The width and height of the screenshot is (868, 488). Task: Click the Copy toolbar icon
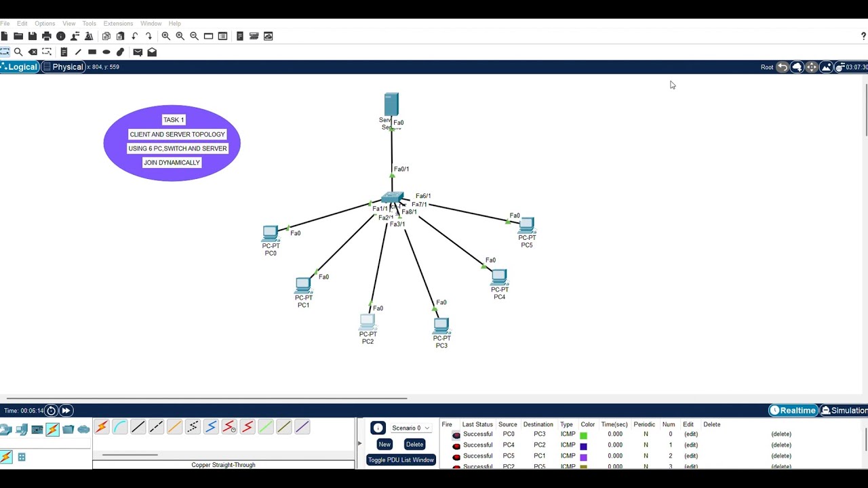click(106, 36)
